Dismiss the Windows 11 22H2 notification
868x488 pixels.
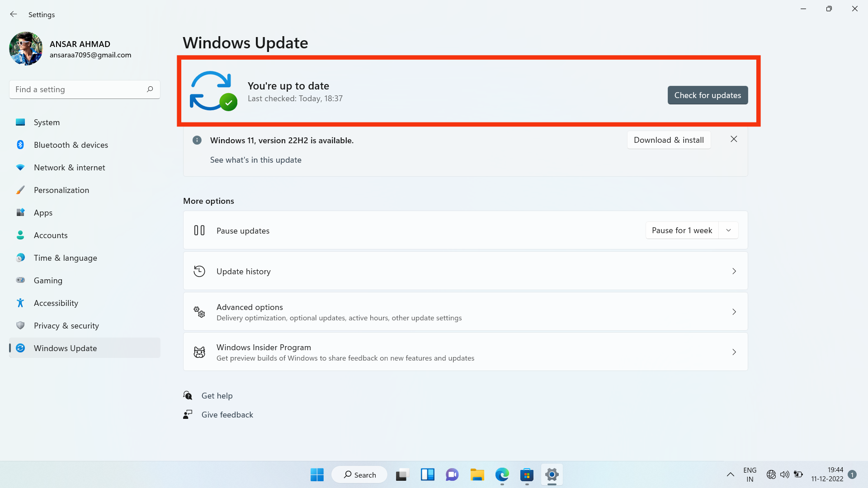coord(734,139)
